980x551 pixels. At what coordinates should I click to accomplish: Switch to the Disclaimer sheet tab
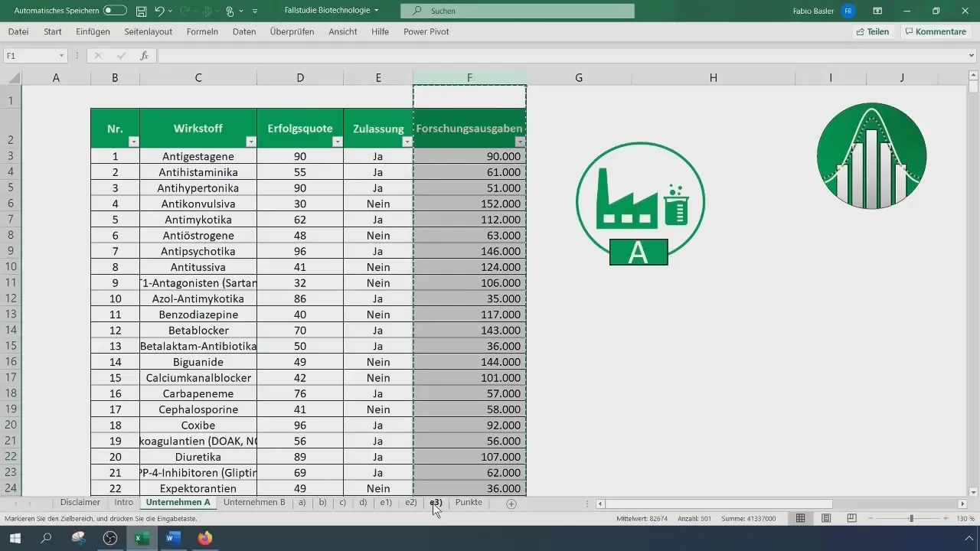pyautogui.click(x=80, y=503)
